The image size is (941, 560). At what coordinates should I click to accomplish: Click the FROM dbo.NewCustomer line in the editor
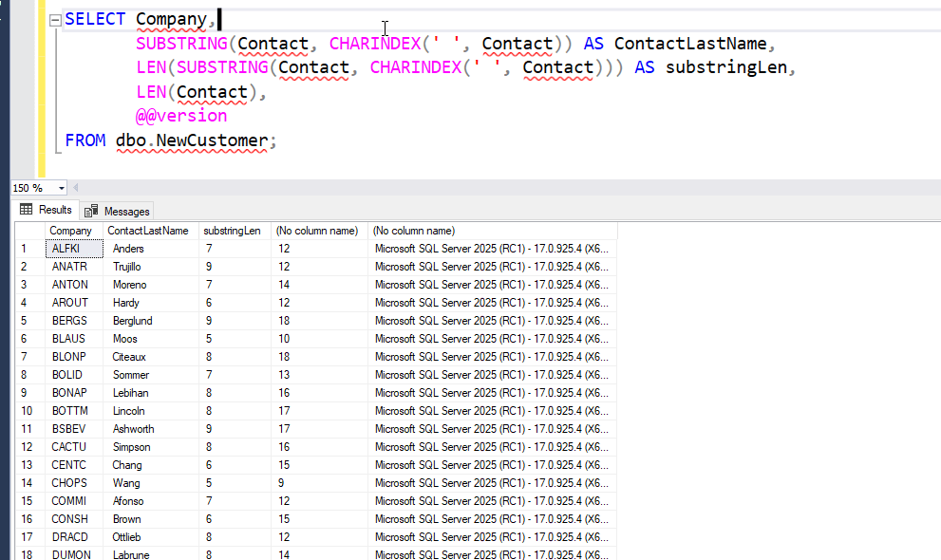tap(169, 140)
